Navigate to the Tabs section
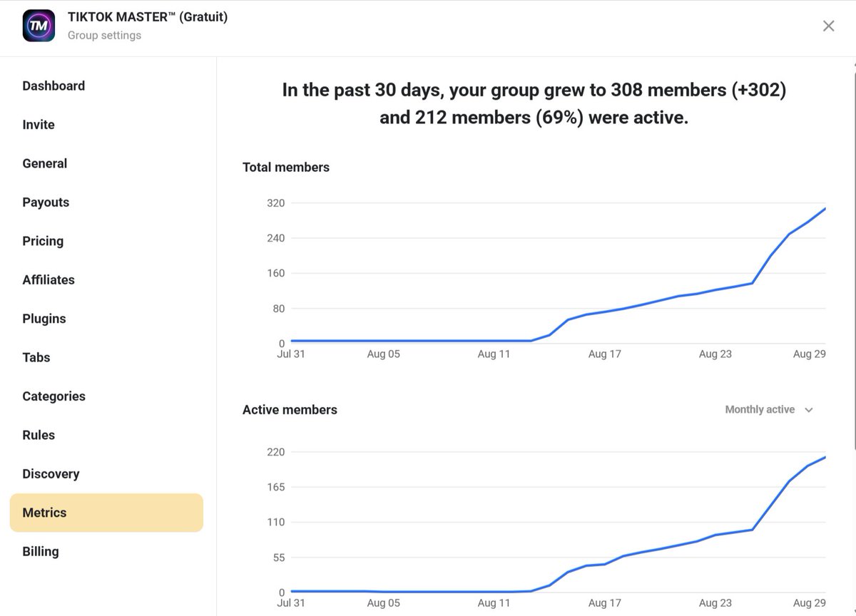Screen dimensions: 856x616 (x=36, y=357)
